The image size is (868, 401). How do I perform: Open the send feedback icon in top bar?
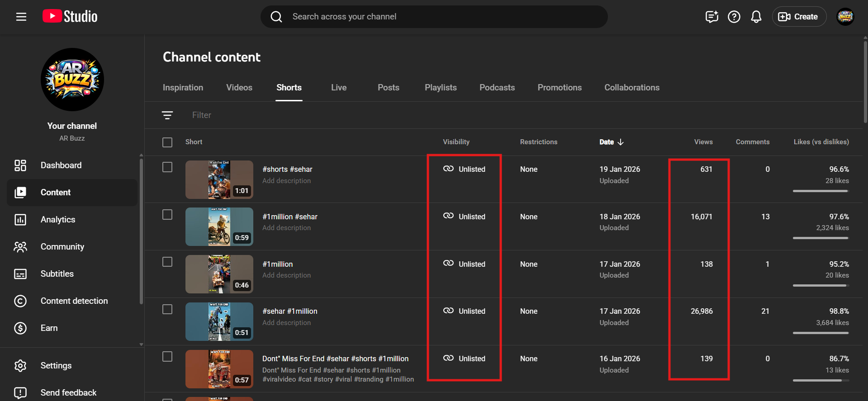[711, 17]
